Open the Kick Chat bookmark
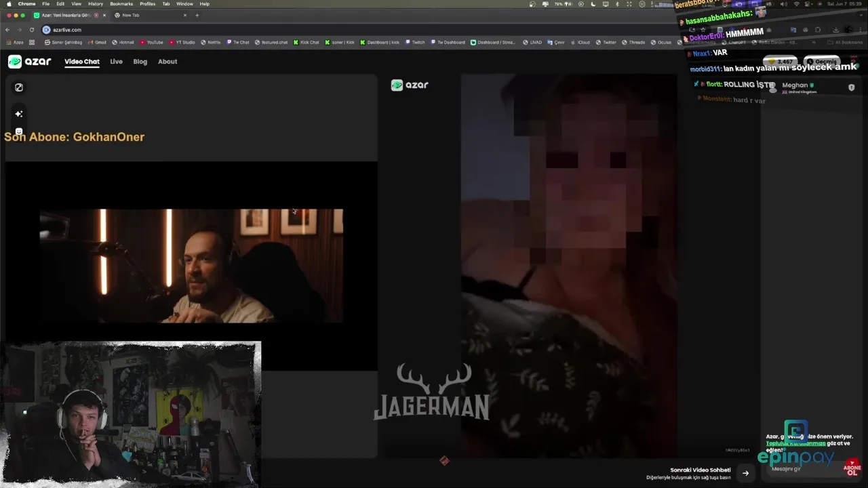 pyautogui.click(x=307, y=42)
